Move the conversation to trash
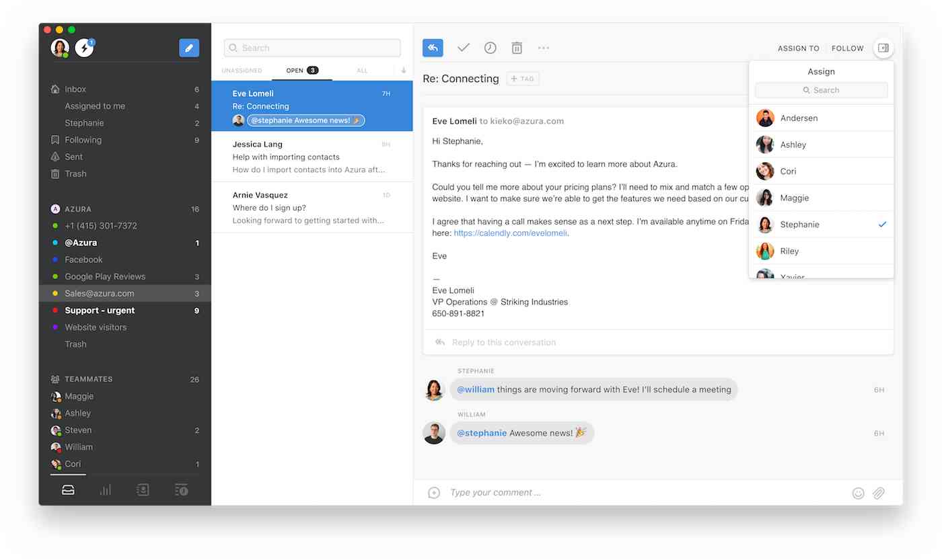The width and height of the screenshot is (942, 560). point(517,48)
